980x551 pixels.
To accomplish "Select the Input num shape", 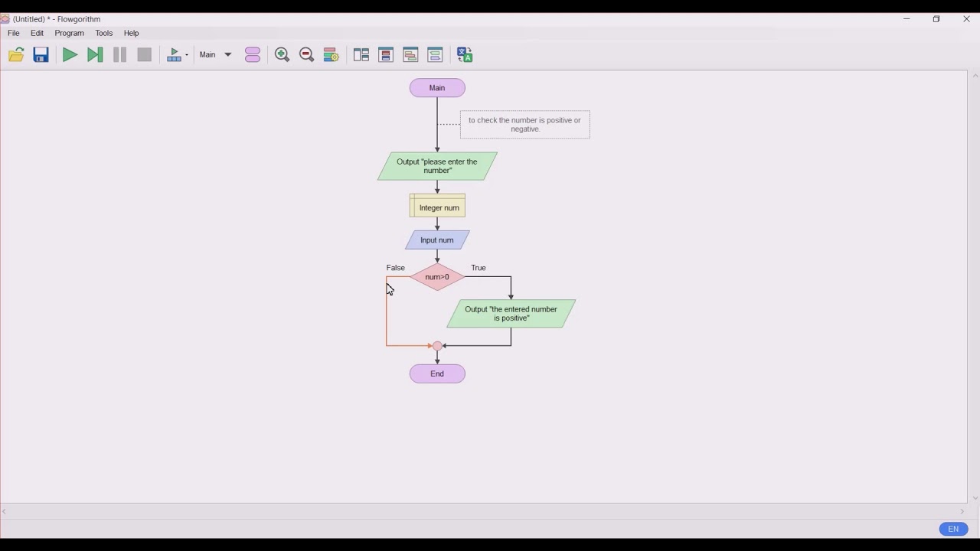I will coord(437,240).
